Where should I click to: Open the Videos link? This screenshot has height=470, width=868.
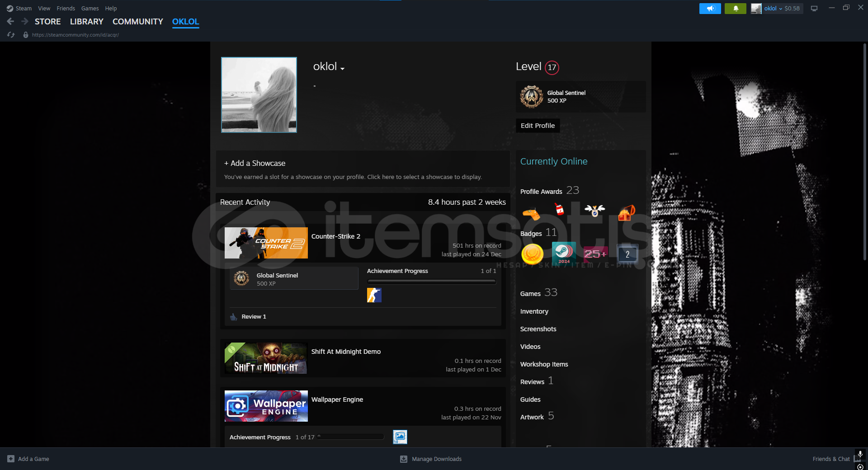(x=530, y=347)
